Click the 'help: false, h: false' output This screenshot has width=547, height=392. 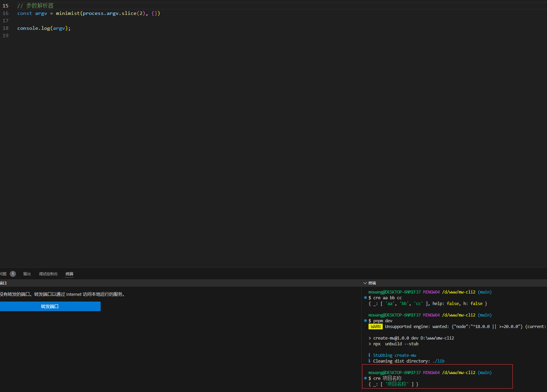458,304
